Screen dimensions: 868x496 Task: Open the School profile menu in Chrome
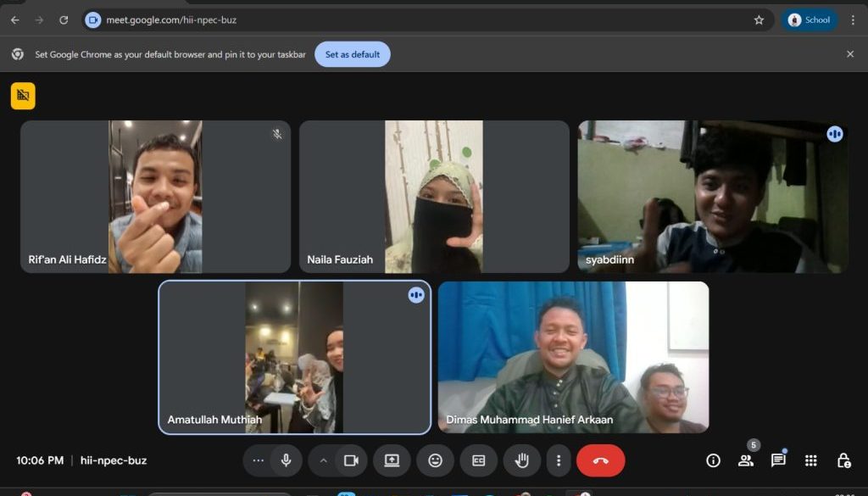tap(809, 20)
